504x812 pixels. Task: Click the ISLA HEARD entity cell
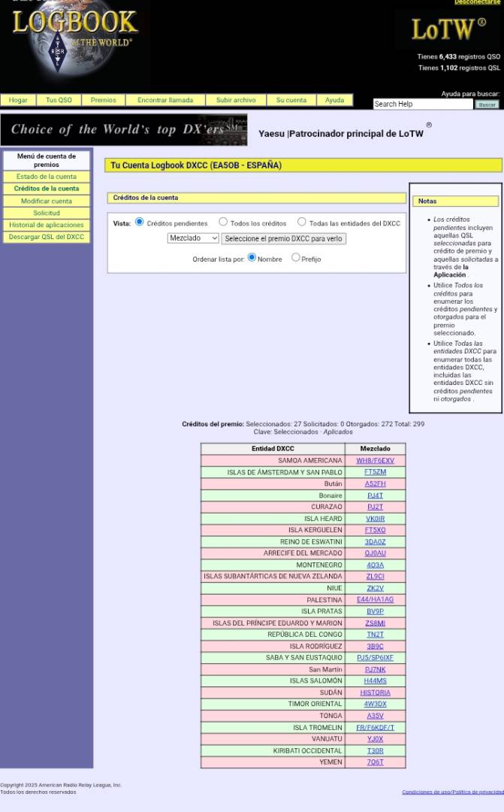point(273,518)
